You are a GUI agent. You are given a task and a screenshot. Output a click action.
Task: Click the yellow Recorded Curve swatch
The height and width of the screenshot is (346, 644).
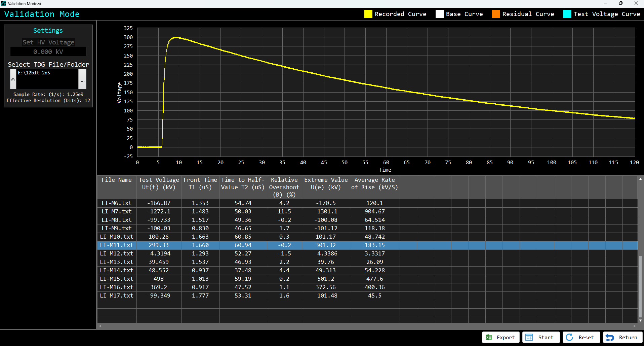368,14
